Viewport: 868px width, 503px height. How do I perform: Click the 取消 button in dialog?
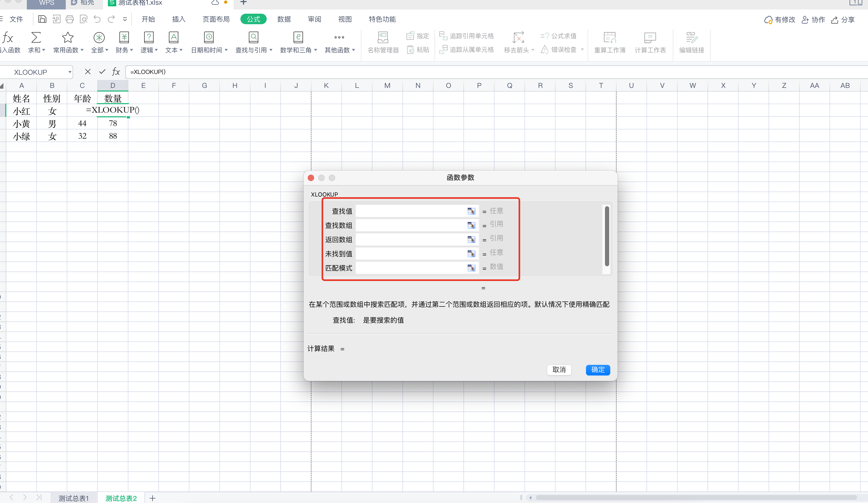(559, 370)
